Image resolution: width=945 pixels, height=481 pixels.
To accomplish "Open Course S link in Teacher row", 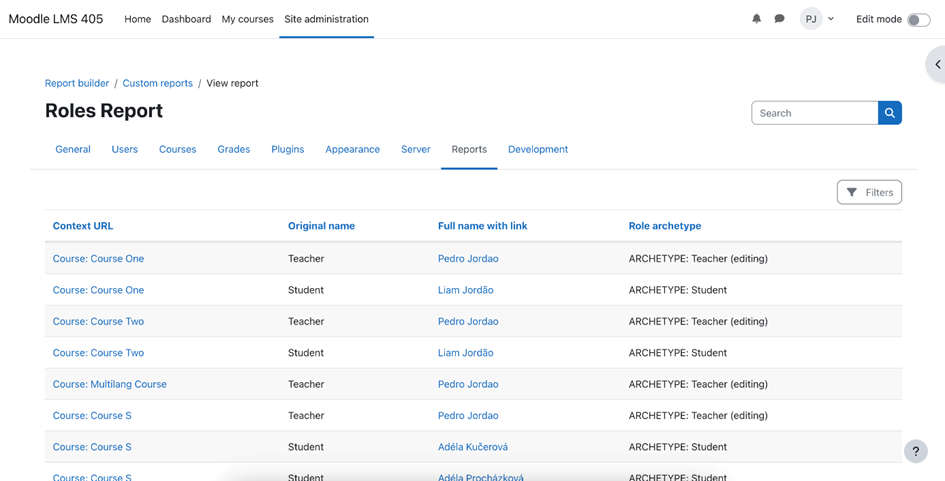I will point(92,415).
